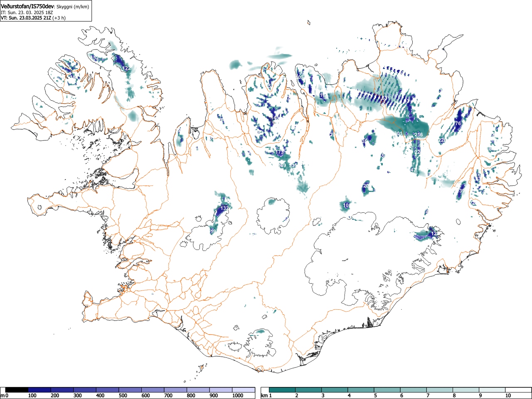Pick the 200–300 m legend swatch
532x399 pixels.
pyautogui.click(x=62, y=390)
